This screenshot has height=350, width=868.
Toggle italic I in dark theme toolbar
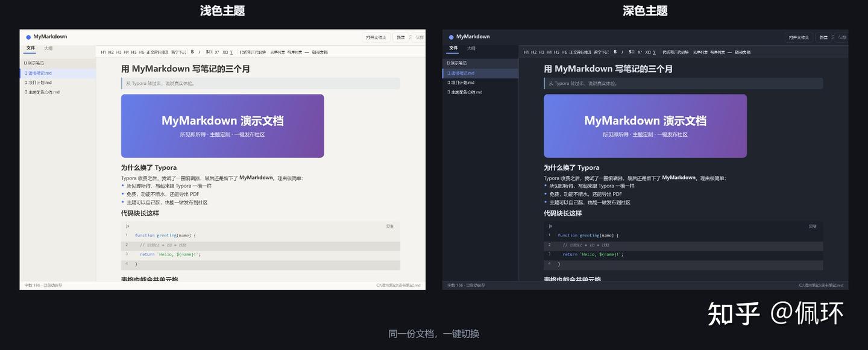point(622,52)
